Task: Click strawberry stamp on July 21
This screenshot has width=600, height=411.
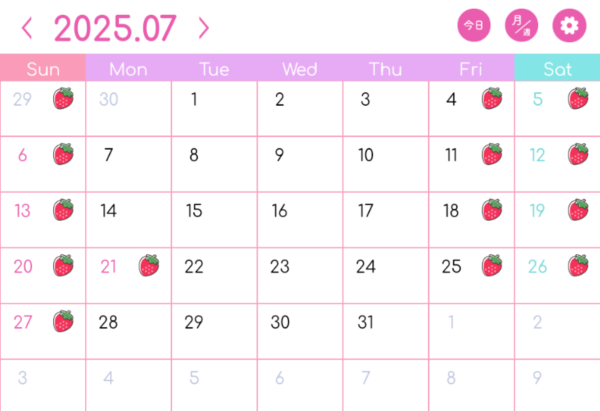Action: [149, 265]
